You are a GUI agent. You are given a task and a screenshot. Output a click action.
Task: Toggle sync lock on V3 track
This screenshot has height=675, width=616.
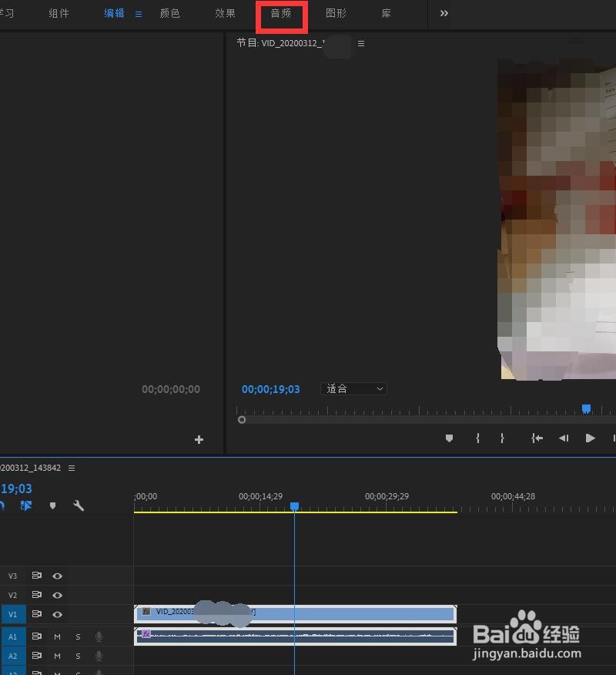point(36,576)
